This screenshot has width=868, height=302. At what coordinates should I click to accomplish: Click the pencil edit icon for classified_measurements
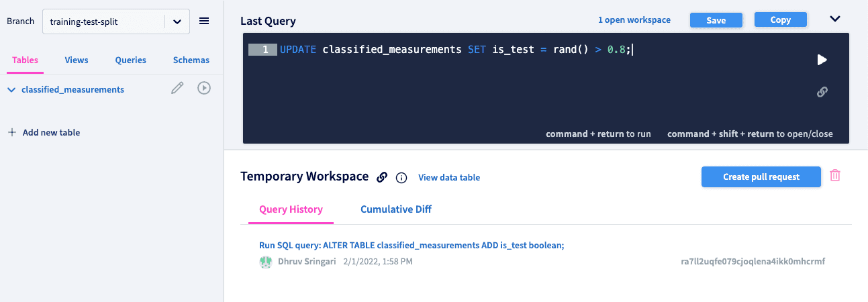(x=177, y=88)
